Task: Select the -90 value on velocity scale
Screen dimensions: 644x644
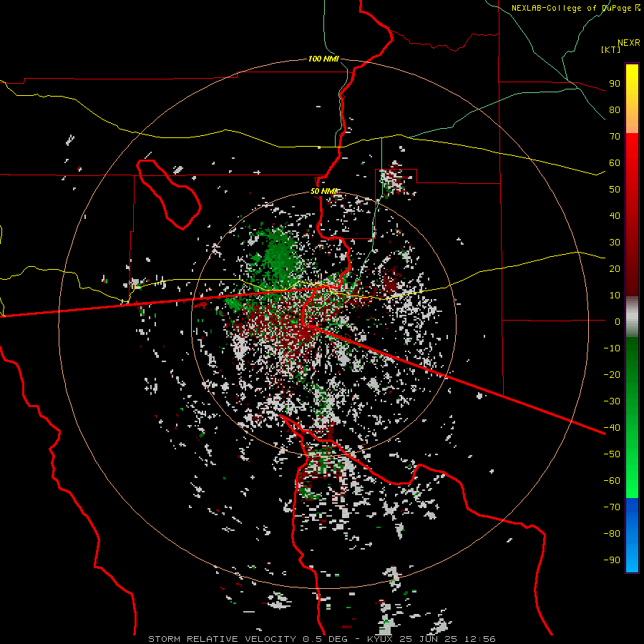Action: 612,560
